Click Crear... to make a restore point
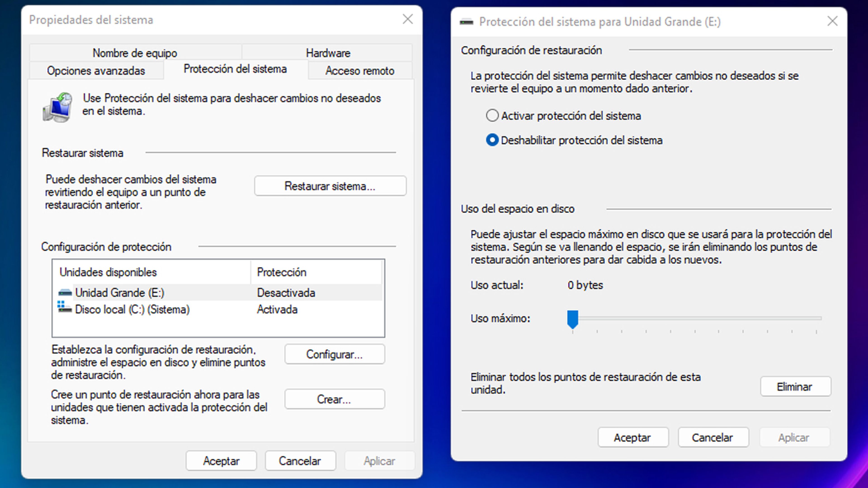Viewport: 868px width, 488px height. tap(335, 399)
